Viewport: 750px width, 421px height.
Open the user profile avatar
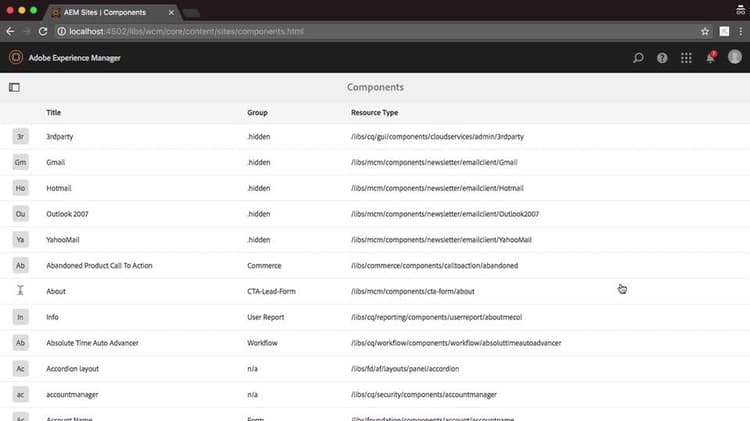(735, 57)
